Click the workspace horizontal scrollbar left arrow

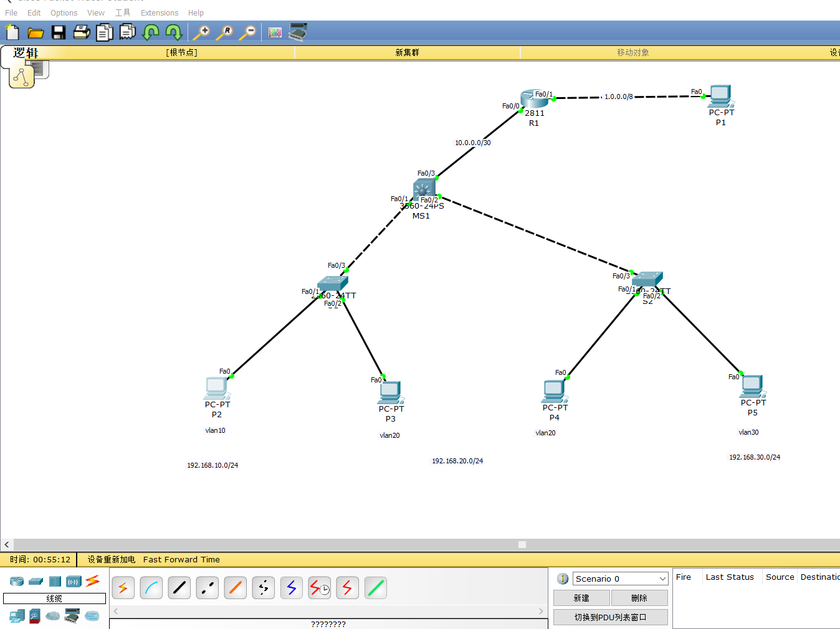pyautogui.click(x=7, y=544)
